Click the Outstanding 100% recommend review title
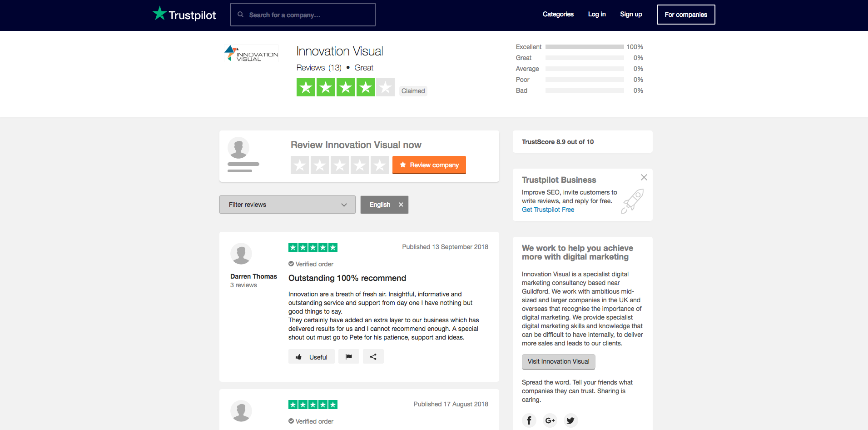The image size is (868, 430). pyautogui.click(x=347, y=278)
